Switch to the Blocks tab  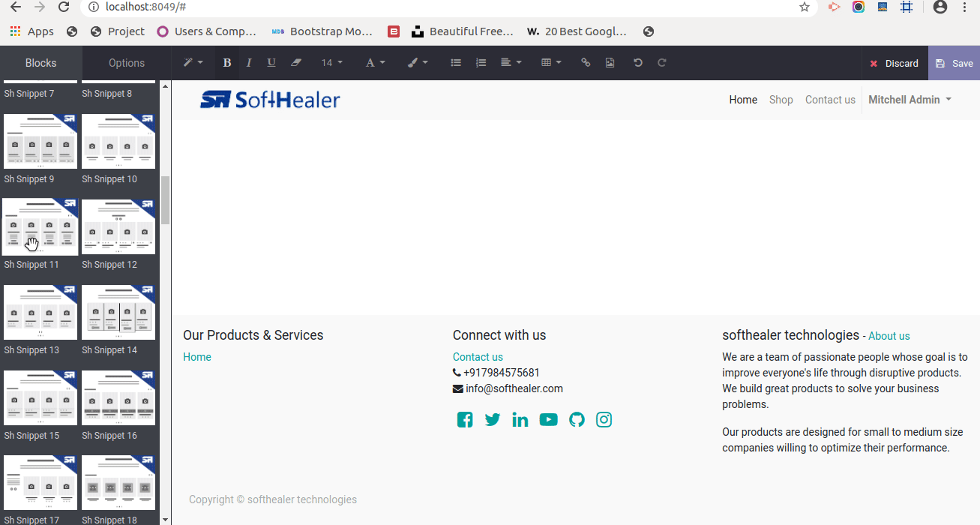(x=40, y=63)
